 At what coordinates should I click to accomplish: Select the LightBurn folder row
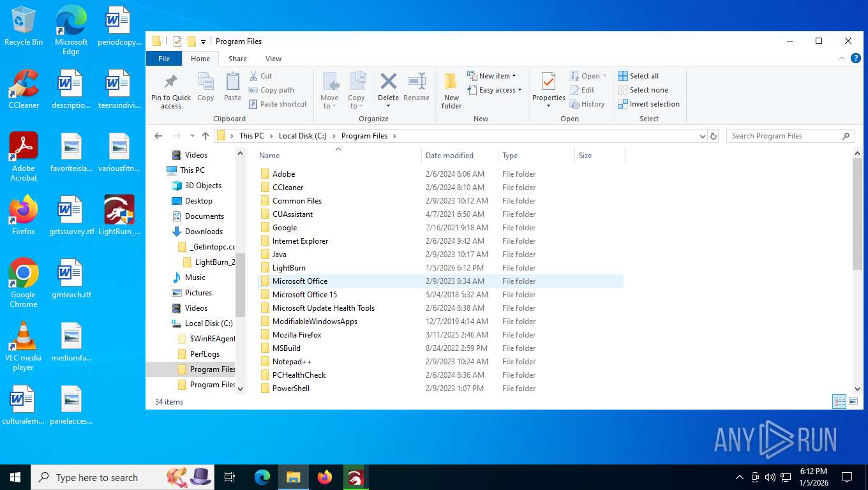pos(440,268)
